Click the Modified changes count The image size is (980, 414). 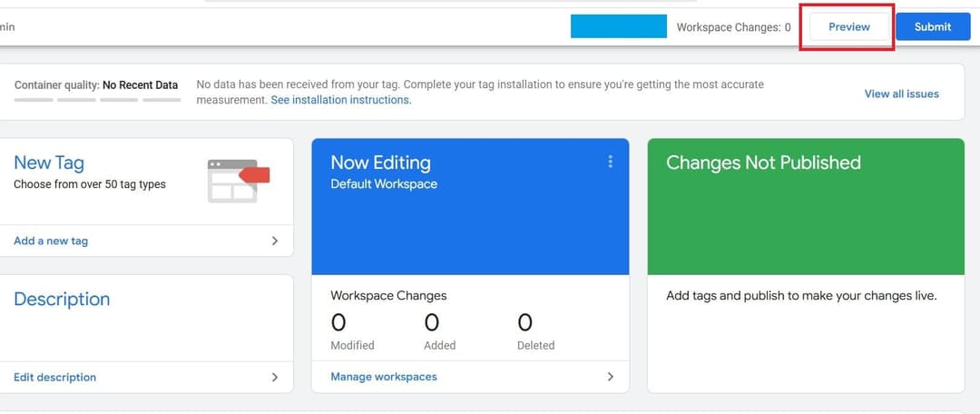tap(338, 323)
